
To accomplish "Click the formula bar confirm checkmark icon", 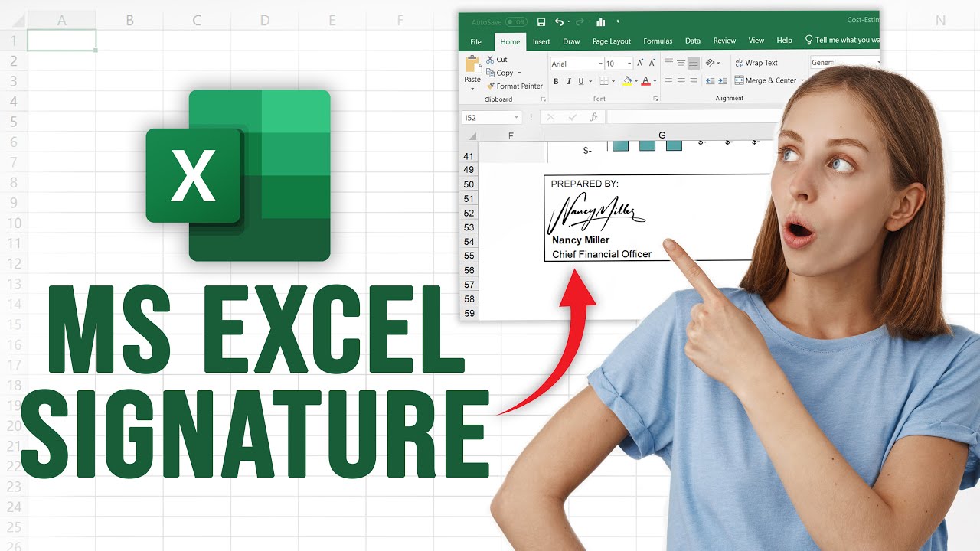I will click(x=571, y=117).
